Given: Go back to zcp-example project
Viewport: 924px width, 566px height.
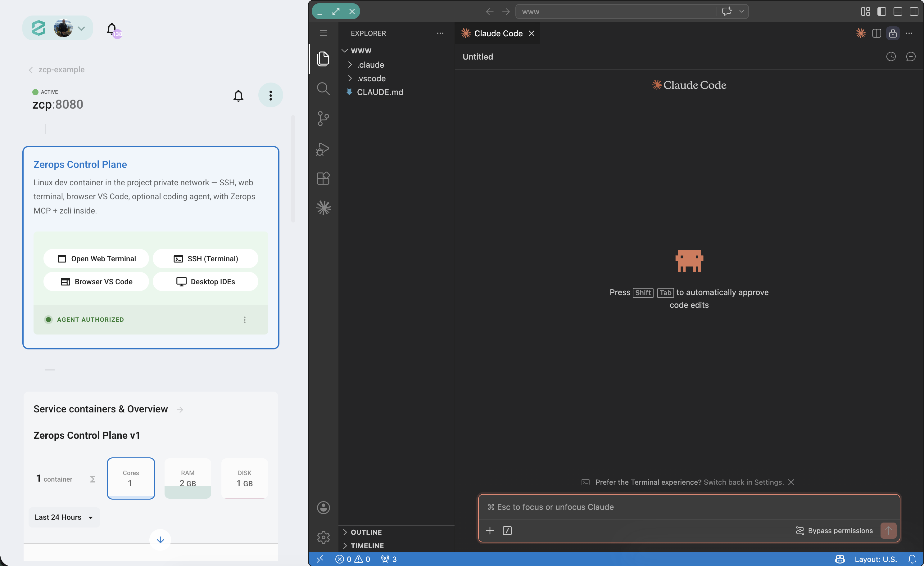Looking at the screenshot, I should (x=56, y=70).
